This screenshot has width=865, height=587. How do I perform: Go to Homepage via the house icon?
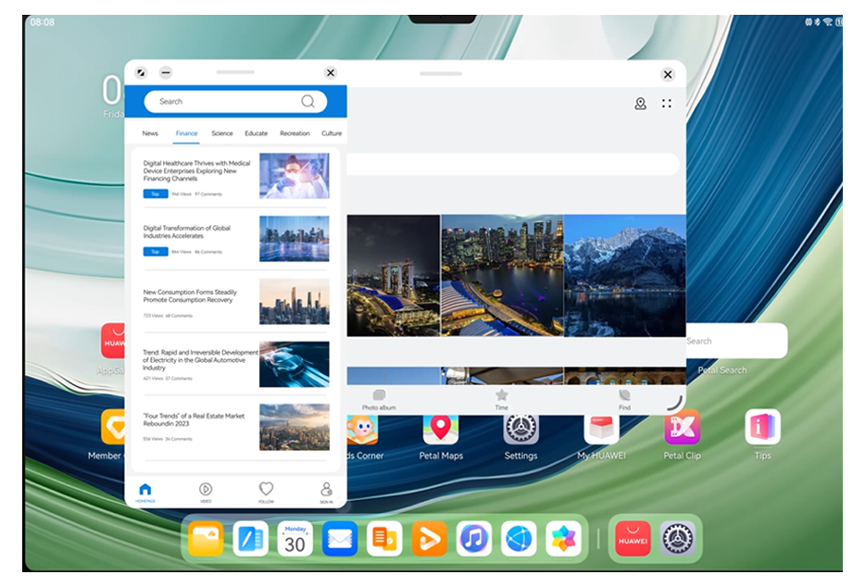(x=145, y=491)
